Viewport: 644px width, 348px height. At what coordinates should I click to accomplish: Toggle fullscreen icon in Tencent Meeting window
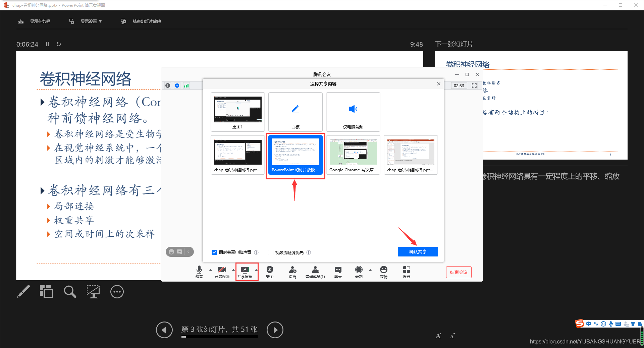(474, 85)
